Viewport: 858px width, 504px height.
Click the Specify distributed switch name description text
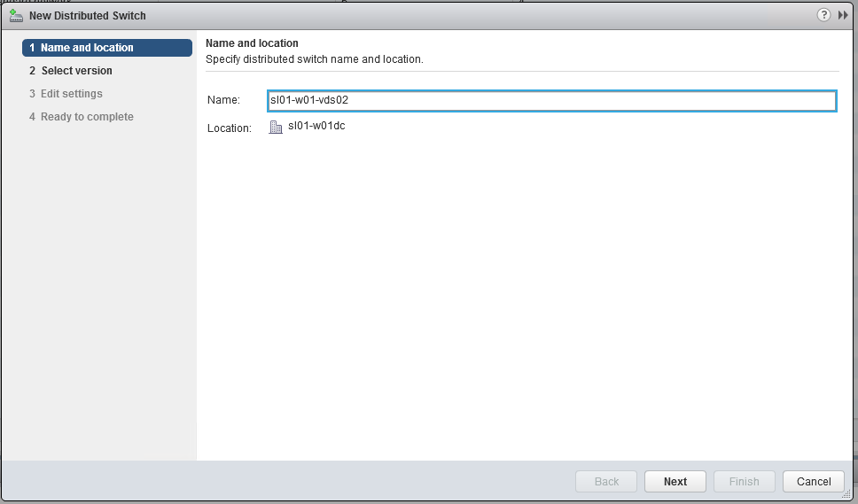pos(315,59)
